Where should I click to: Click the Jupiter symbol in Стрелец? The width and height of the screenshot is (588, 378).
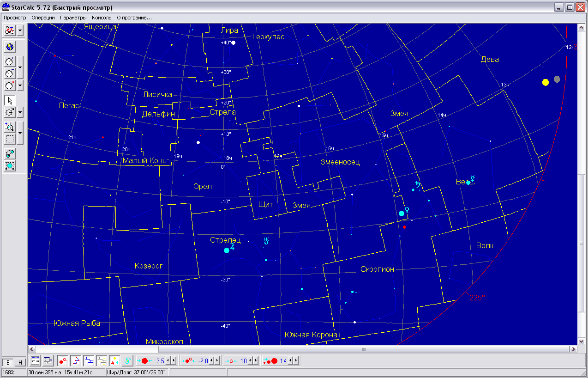232,247
